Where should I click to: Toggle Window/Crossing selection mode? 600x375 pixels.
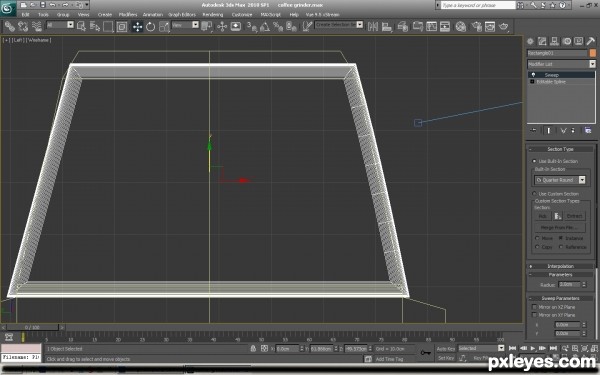coord(122,26)
